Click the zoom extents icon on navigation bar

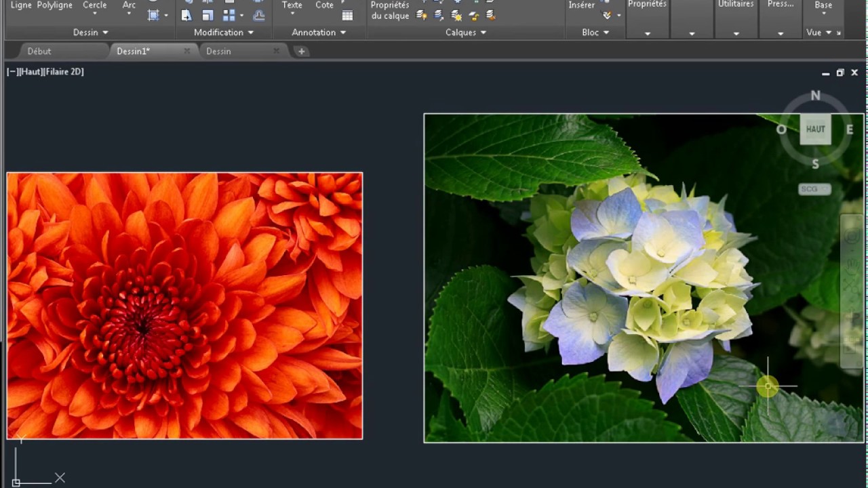(x=852, y=286)
